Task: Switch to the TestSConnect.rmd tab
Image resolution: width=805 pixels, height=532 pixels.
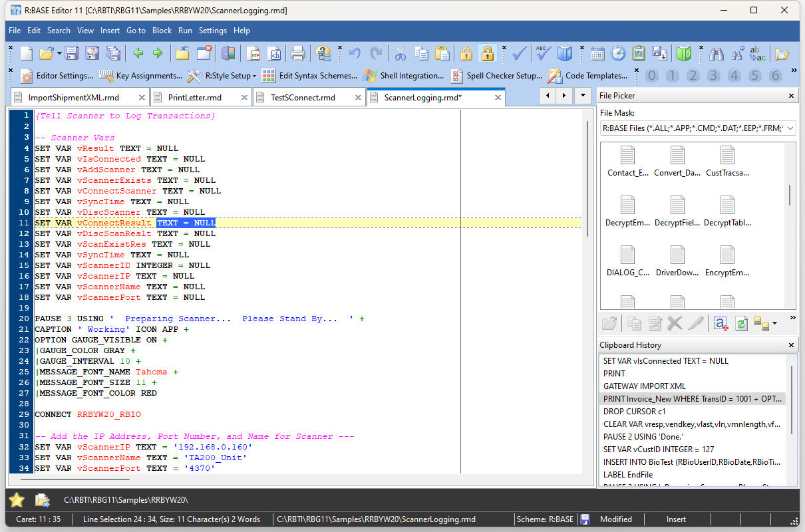Action: point(308,97)
